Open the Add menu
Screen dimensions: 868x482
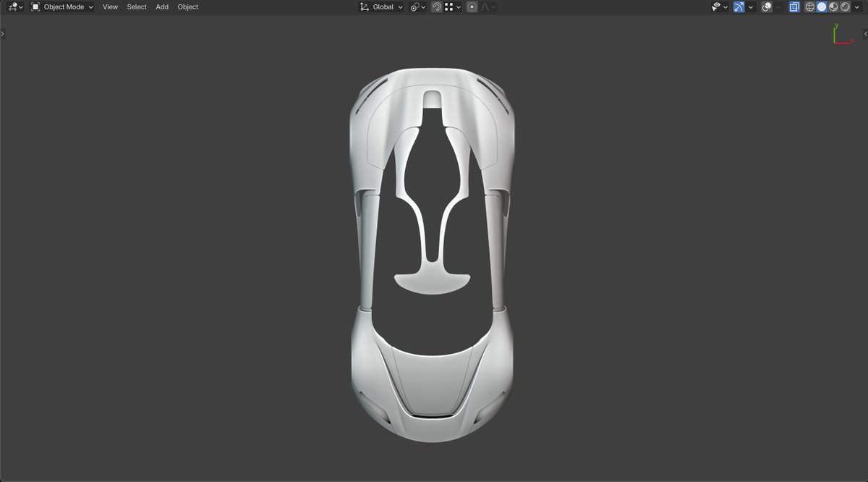click(161, 7)
